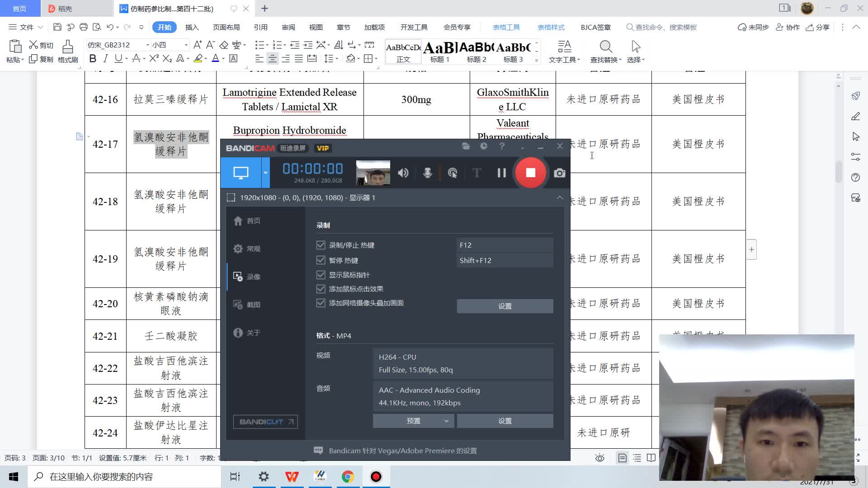
Task: Switch to the 表格工具 ribbon tab
Action: pyautogui.click(x=506, y=27)
